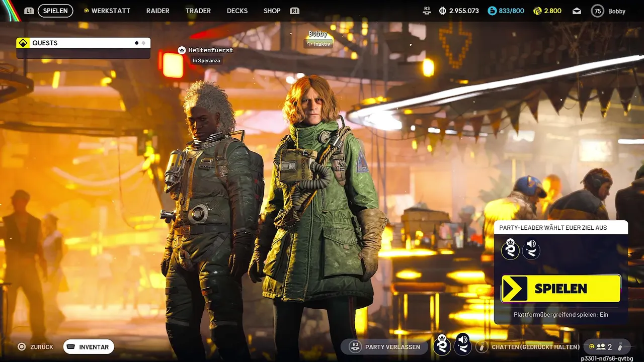Click the 833/800 stash capacity value
Viewport: 644px width, 362px height.
511,11
